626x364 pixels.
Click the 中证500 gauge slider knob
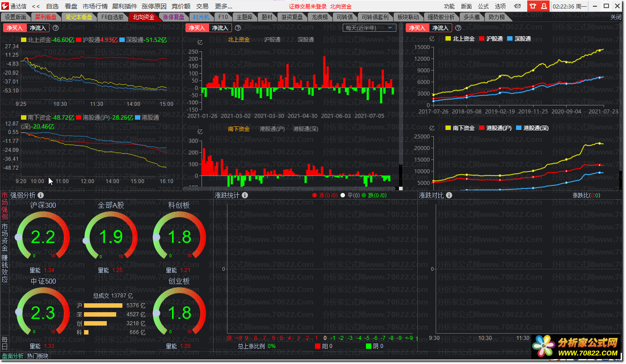tap(19, 312)
